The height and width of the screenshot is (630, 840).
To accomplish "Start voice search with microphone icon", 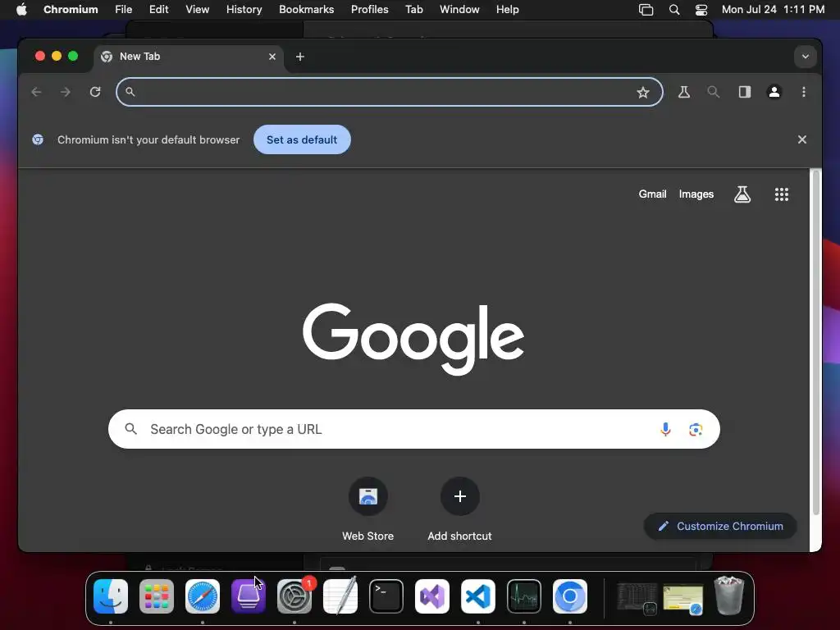I will (x=665, y=429).
